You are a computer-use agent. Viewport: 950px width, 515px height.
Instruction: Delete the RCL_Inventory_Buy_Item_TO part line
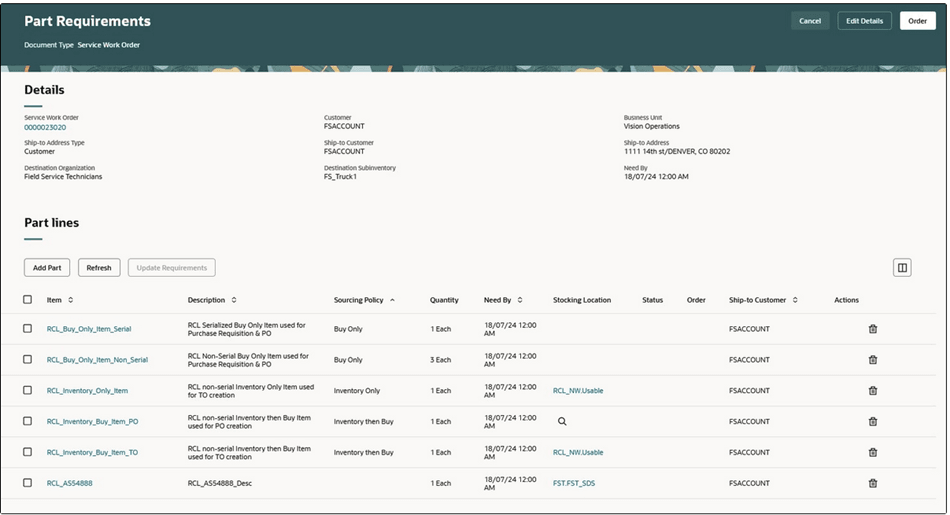pyautogui.click(x=872, y=453)
